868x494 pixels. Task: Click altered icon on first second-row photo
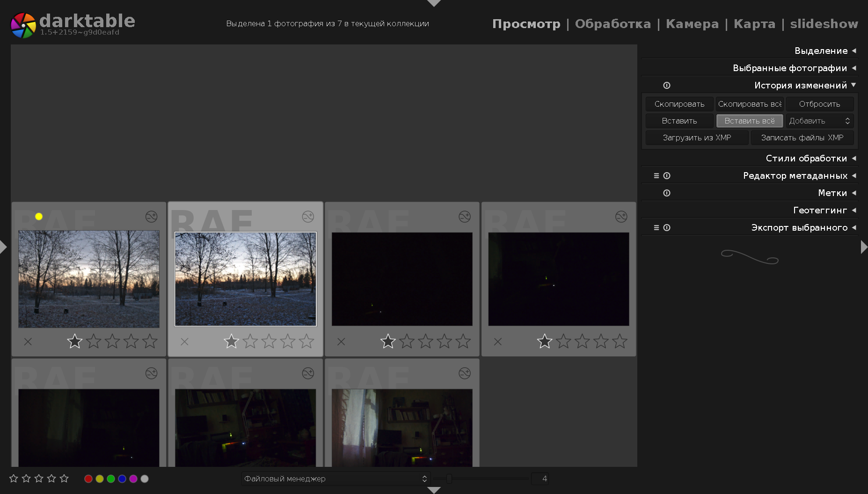[151, 373]
